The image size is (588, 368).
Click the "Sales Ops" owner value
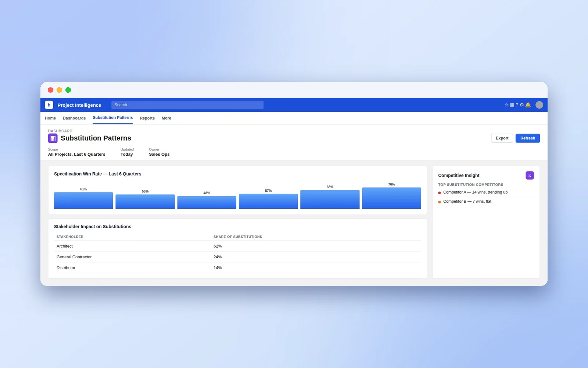pyautogui.click(x=159, y=155)
